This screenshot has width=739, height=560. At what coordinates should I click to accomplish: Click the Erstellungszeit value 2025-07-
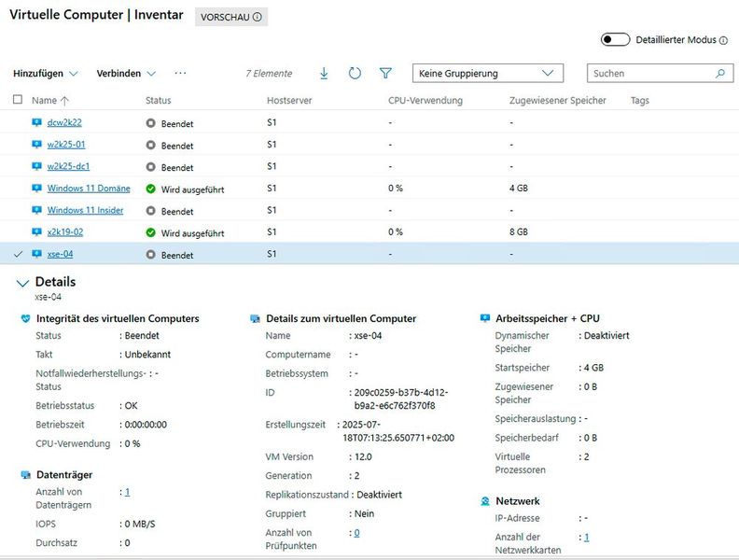point(398,431)
